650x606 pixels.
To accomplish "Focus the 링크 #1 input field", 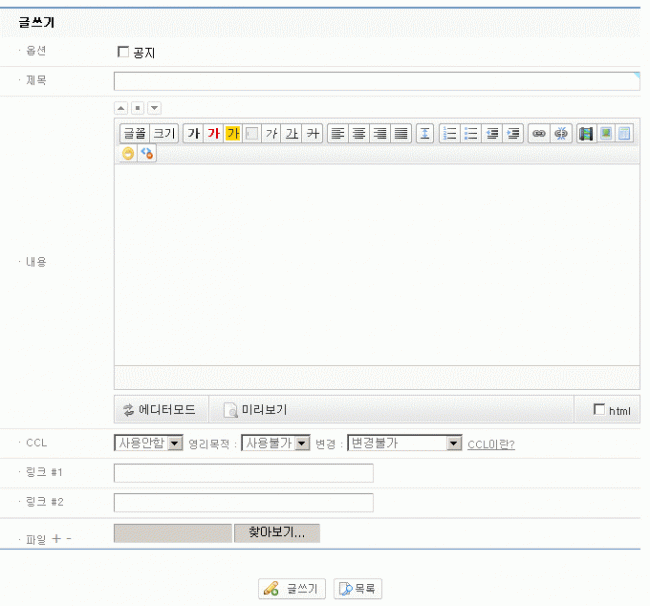I will (244, 473).
